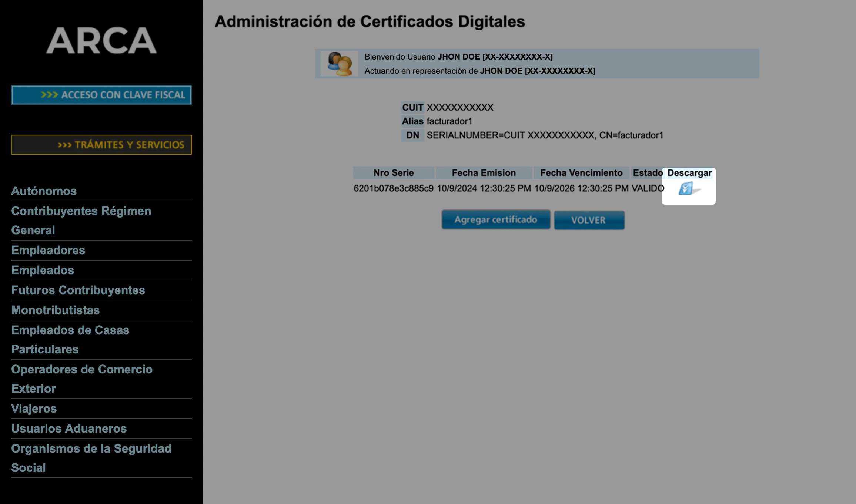Open Trámites y Servicios banner

coord(101,145)
